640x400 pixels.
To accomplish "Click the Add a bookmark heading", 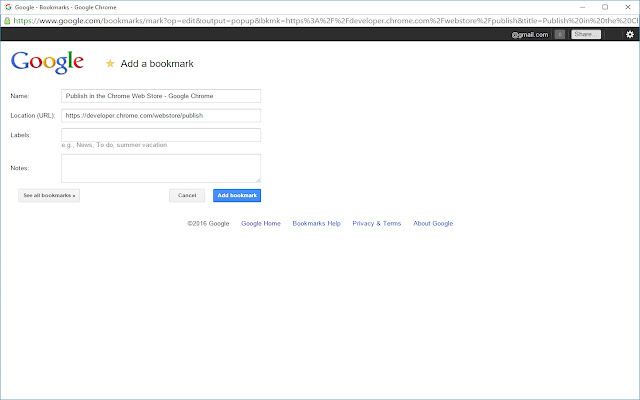I will pos(157,64).
